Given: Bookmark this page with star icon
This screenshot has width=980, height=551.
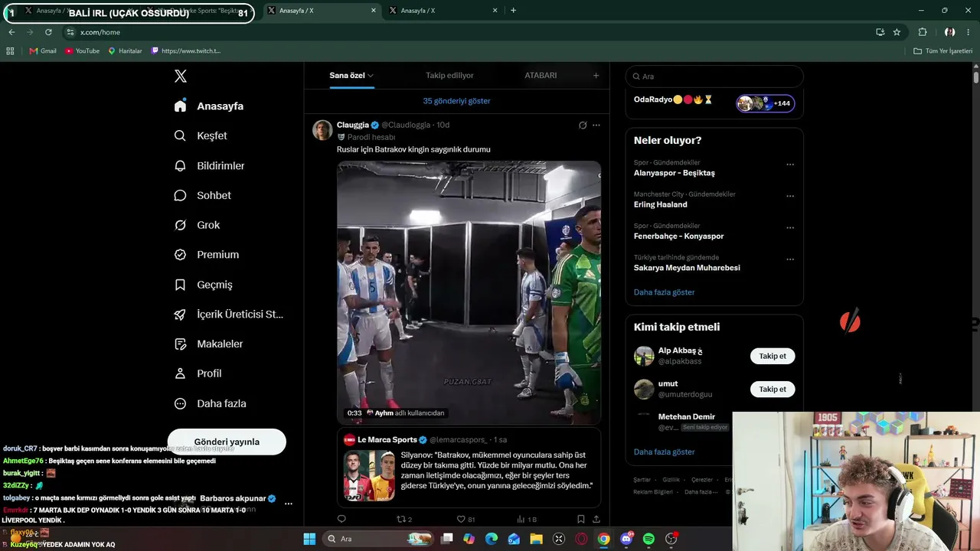Looking at the screenshot, I should (897, 32).
